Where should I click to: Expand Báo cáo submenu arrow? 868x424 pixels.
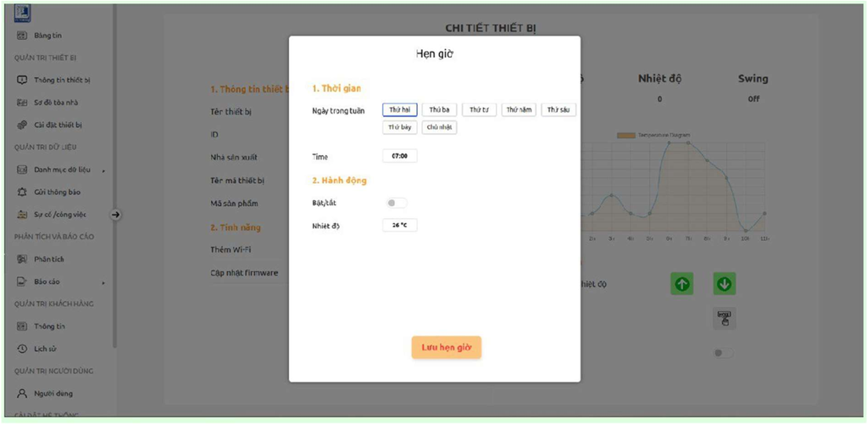pyautogui.click(x=103, y=283)
